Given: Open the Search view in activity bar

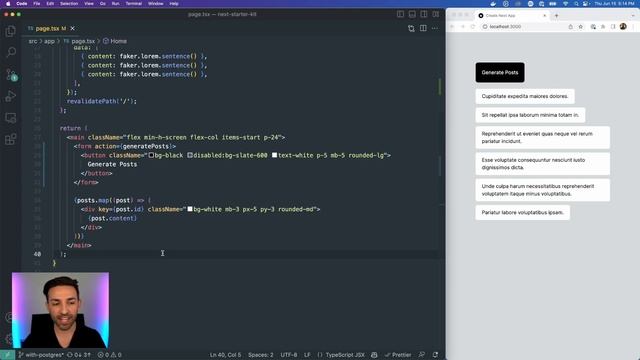Looking at the screenshot, I should coord(11,52).
